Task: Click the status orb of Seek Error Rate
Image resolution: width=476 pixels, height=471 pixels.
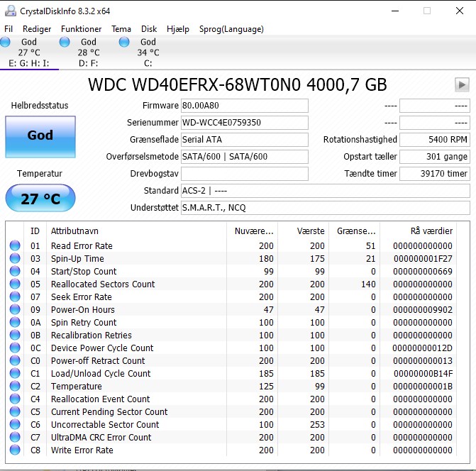Action: [x=15, y=297]
